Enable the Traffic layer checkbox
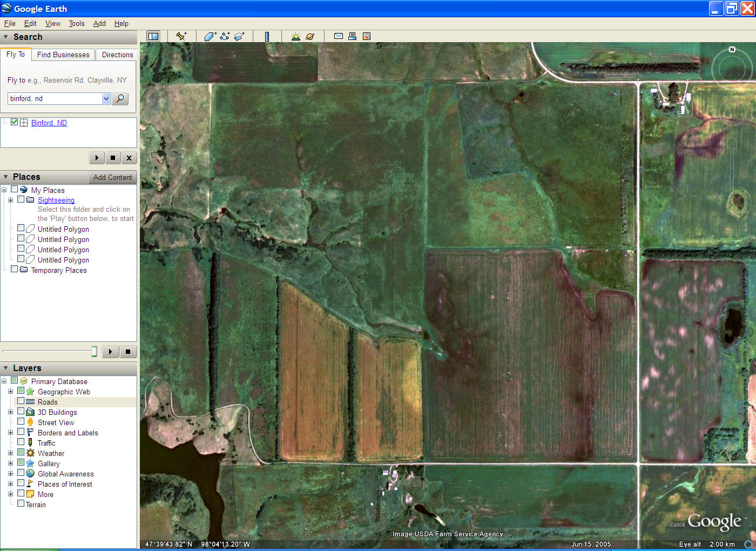Screen dimensions: 756x551 click(21, 442)
